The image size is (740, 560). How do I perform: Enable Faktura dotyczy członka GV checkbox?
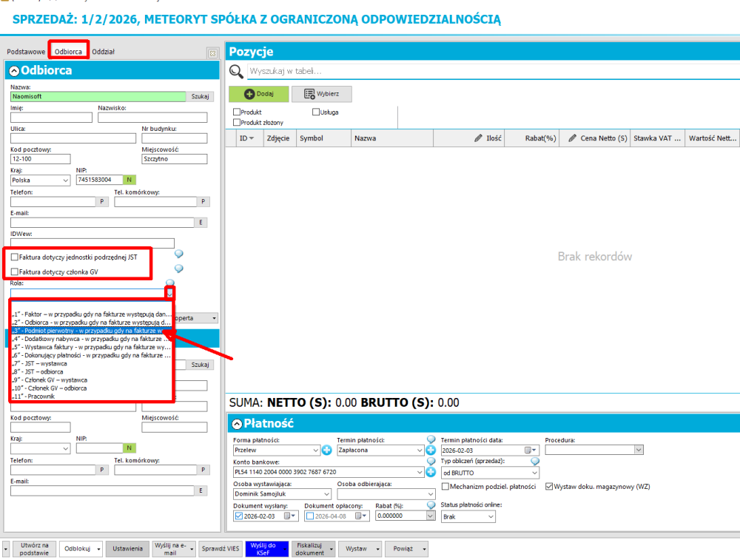point(16,272)
